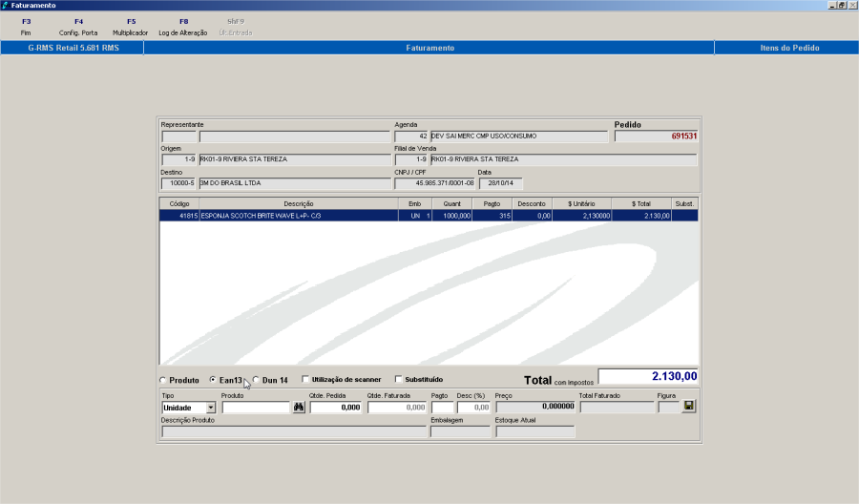Screen dimensions: 859x504
Task: Click the Pagto input field in entry row
Action: (442, 408)
